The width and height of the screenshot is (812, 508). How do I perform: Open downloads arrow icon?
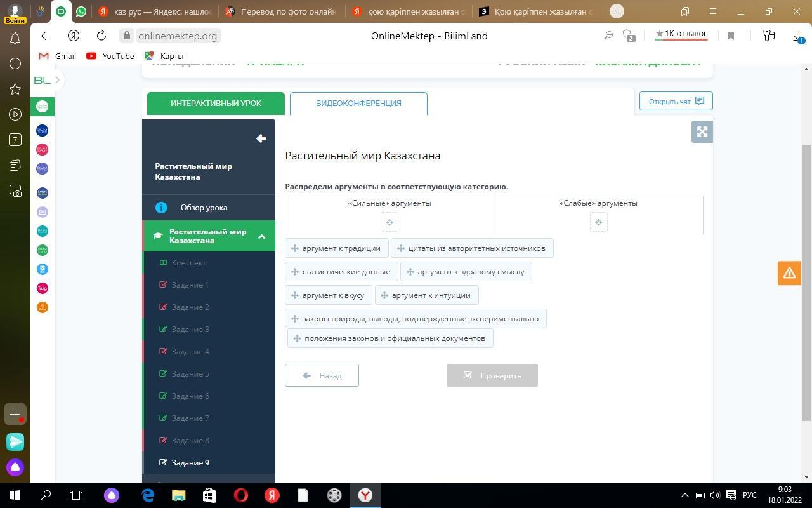[797, 36]
